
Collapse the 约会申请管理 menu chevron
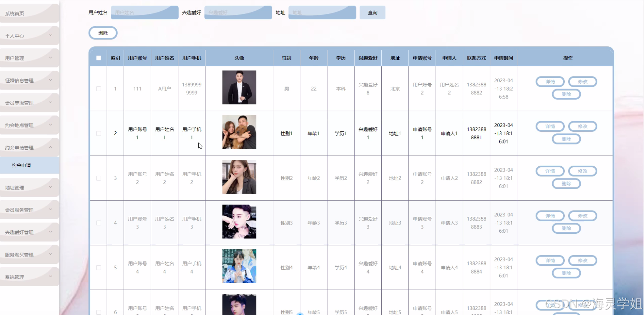coord(51,147)
